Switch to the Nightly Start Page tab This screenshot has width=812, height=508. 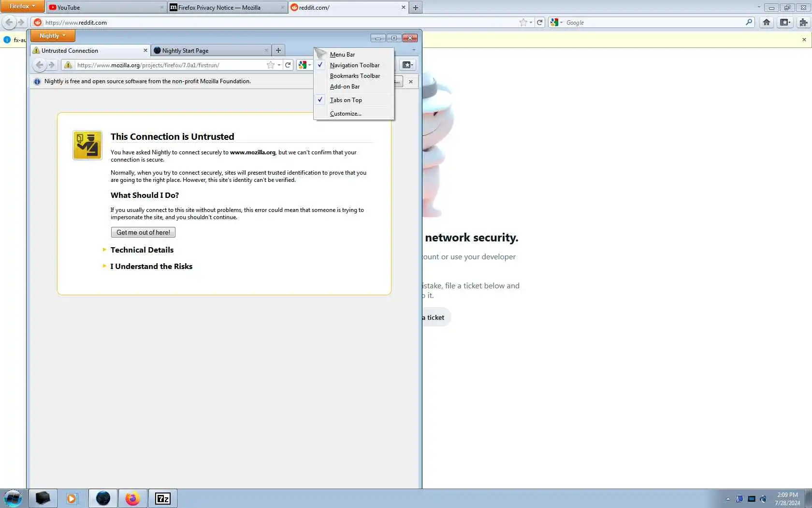click(211, 50)
